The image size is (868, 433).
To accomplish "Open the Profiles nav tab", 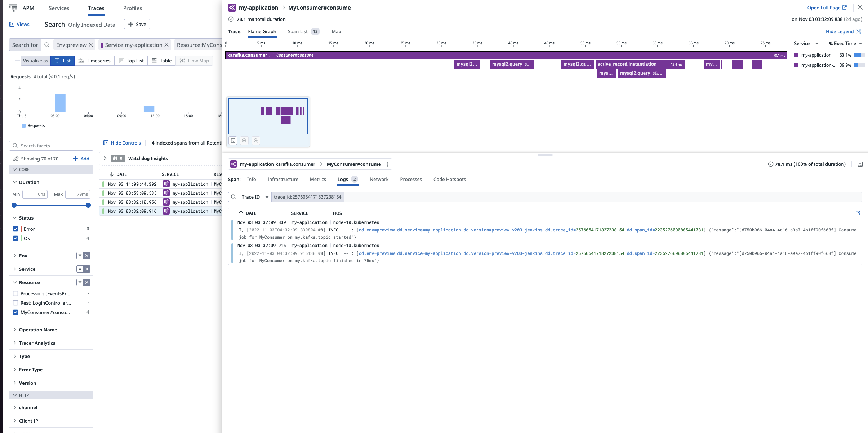I will 133,8.
